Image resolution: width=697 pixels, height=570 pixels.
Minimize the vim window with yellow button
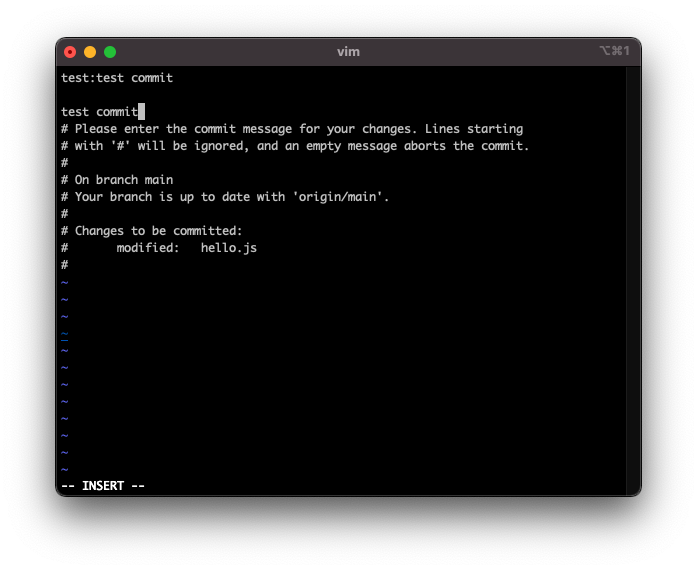pos(90,52)
